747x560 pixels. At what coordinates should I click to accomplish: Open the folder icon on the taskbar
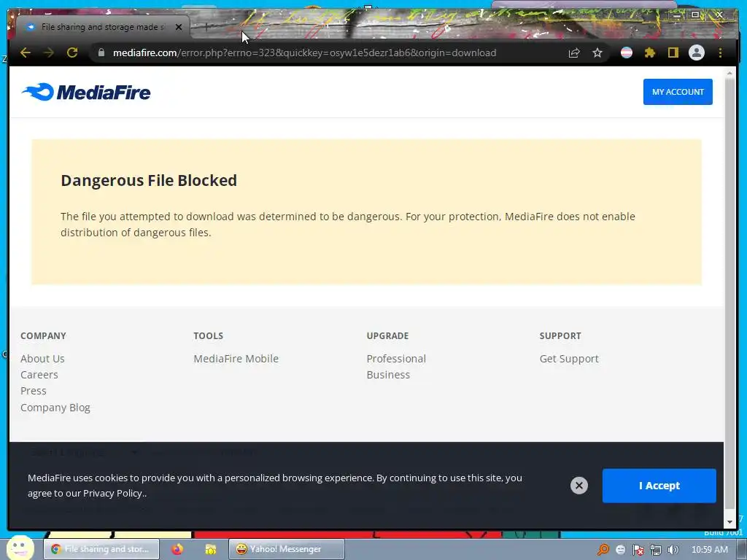(210, 549)
